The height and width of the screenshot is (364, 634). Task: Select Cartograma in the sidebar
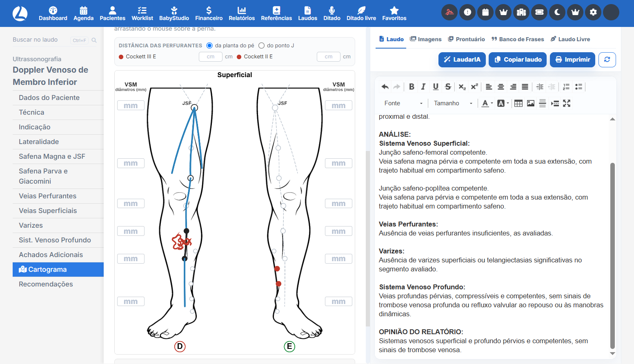(x=58, y=269)
